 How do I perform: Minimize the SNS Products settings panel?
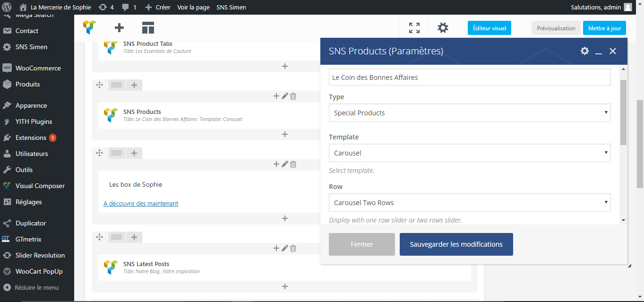coord(599,52)
